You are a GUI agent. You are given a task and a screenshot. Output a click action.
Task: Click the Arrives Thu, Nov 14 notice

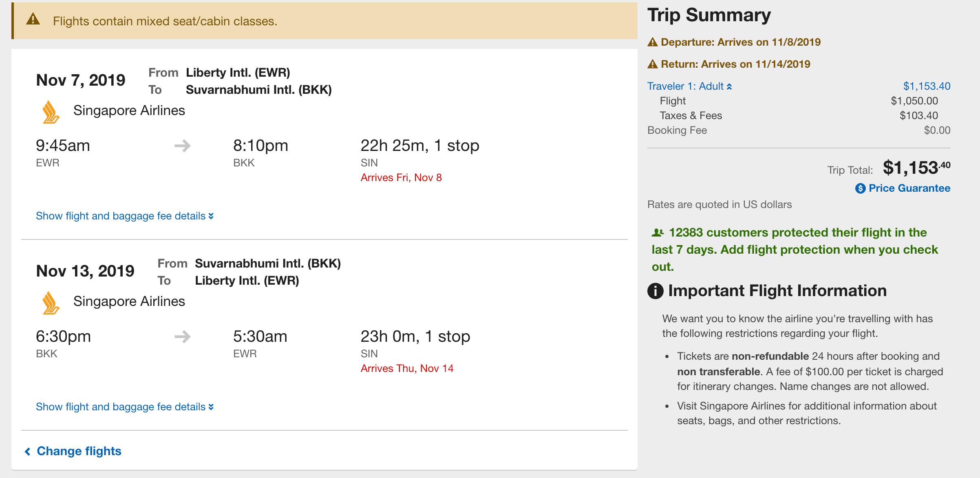click(x=407, y=368)
